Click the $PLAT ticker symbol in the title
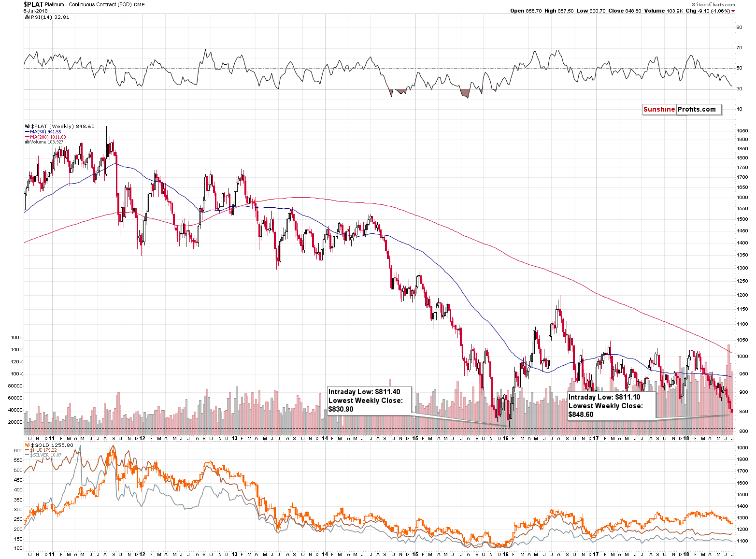 pos(33,4)
